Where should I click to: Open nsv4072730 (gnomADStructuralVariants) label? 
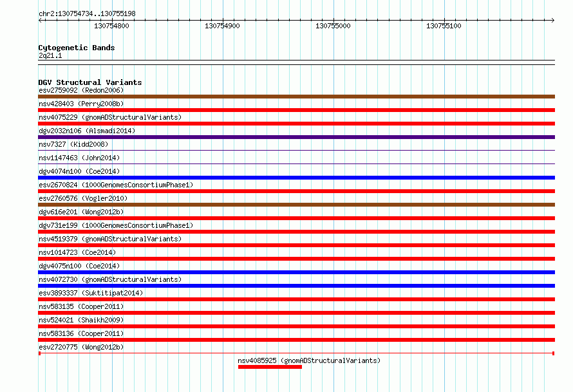[x=110, y=279]
